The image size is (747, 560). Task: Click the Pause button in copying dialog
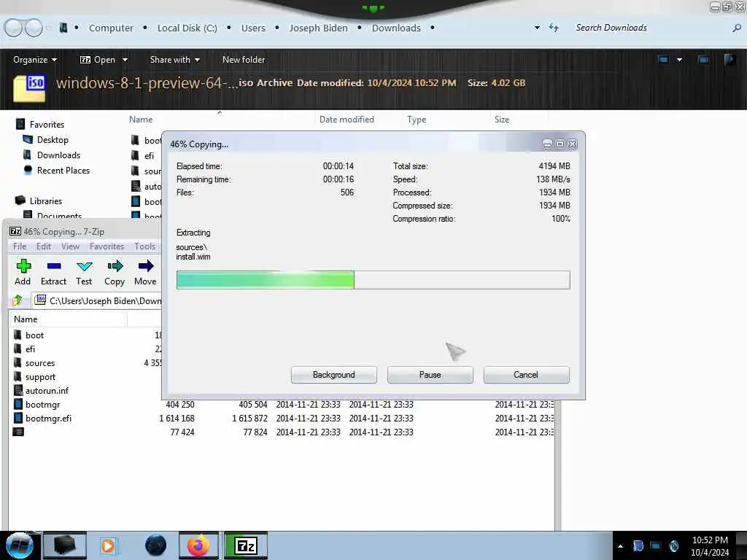(x=430, y=375)
